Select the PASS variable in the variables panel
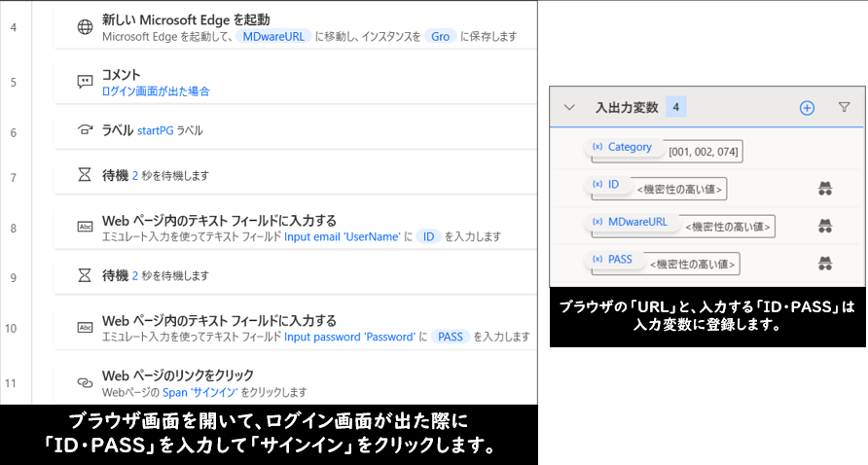 613,260
